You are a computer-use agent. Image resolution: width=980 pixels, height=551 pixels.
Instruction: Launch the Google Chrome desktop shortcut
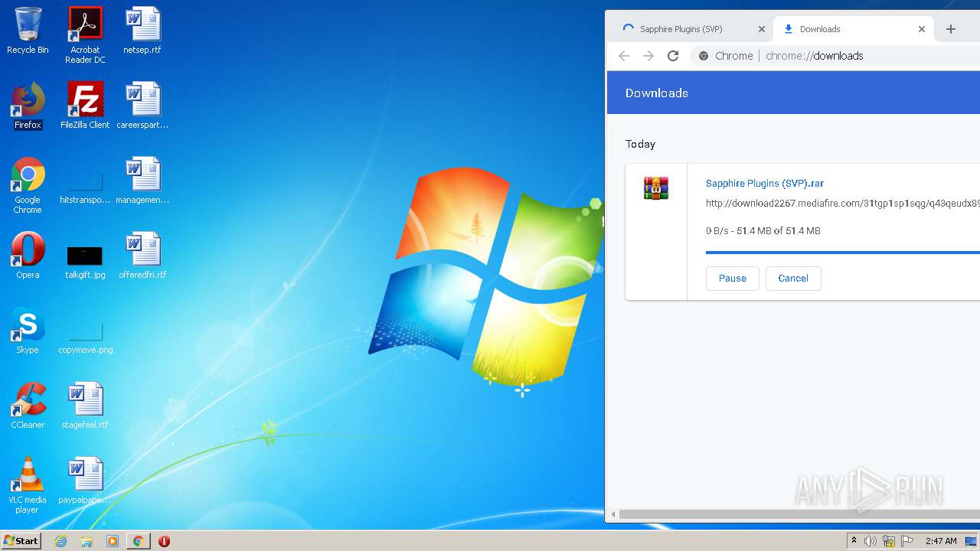tap(28, 186)
